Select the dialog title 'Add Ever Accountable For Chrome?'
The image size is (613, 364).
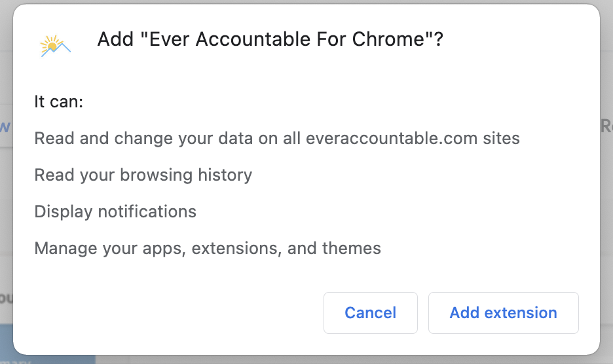270,39
